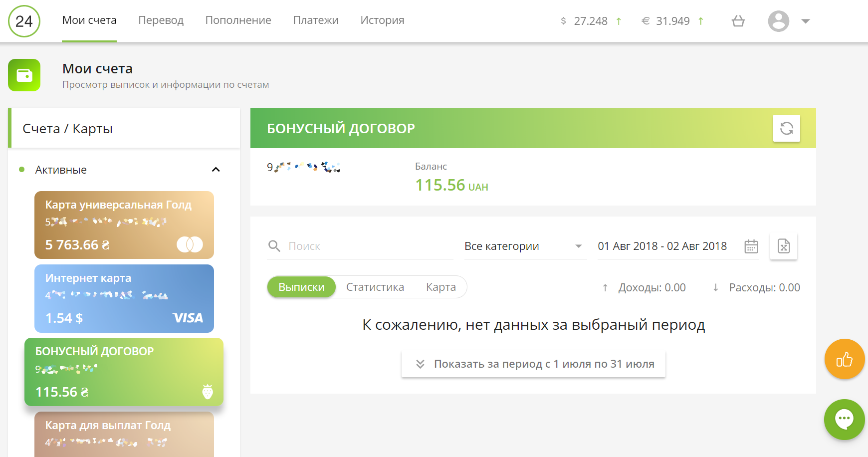Select the Интернет карта card
The height and width of the screenshot is (457, 868).
(x=124, y=298)
